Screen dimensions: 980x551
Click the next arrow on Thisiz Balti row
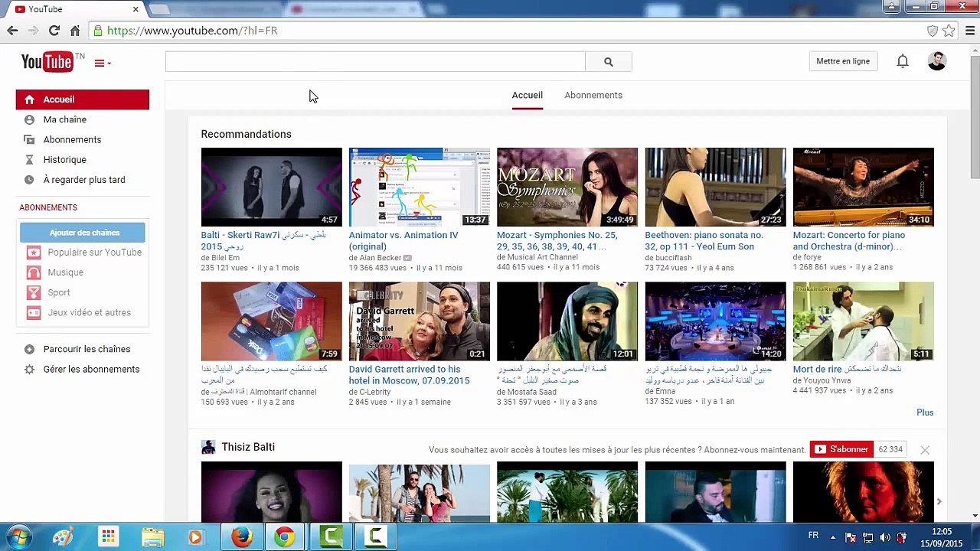939,501
